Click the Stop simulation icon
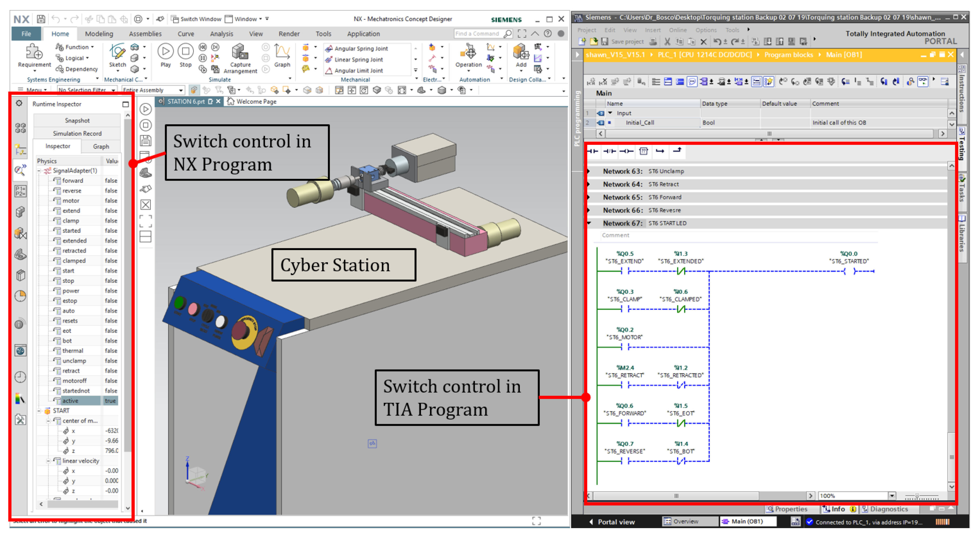Viewport: 980px width, 540px height. [x=185, y=52]
